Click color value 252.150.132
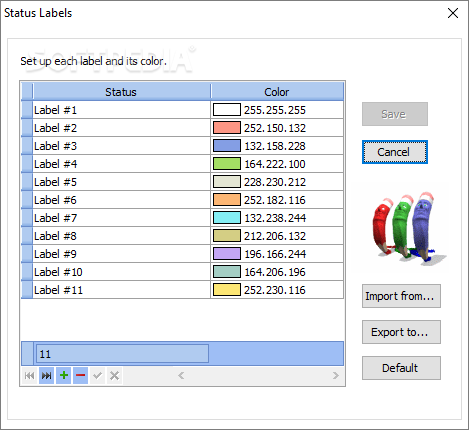This screenshot has height=430, width=469. [x=275, y=128]
